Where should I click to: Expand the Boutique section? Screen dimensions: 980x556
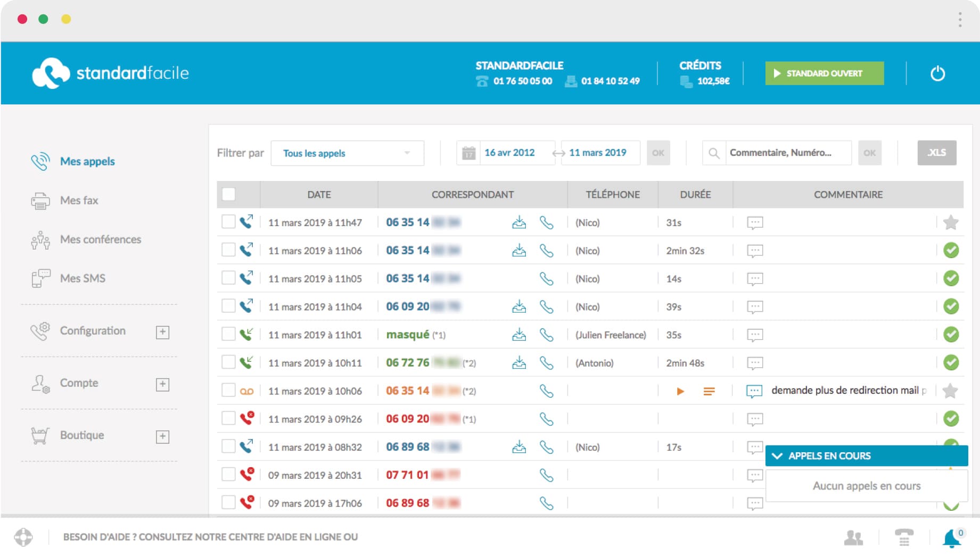click(162, 437)
